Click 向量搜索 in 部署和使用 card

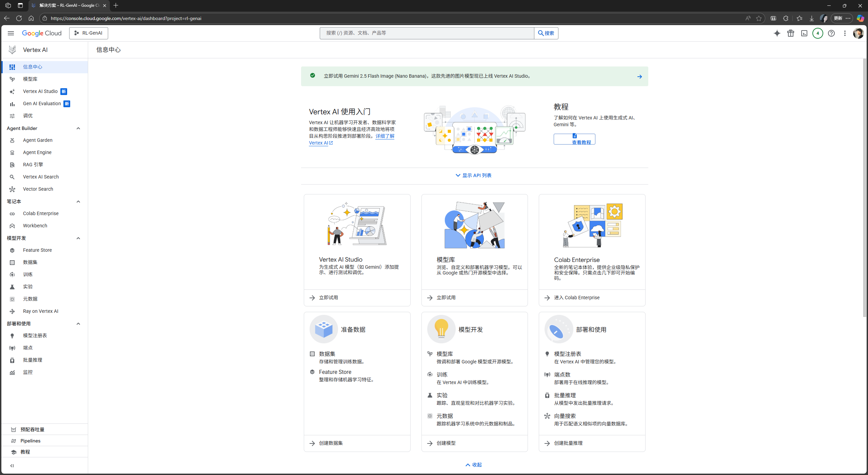click(x=565, y=416)
